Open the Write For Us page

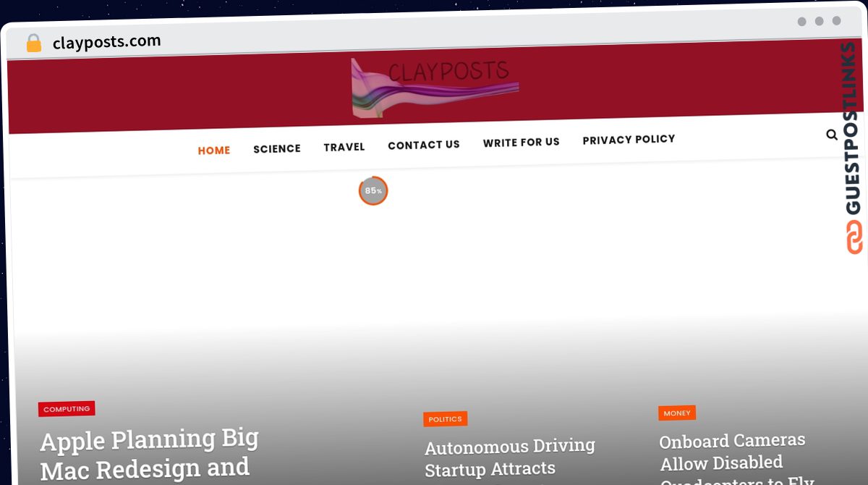coord(522,142)
